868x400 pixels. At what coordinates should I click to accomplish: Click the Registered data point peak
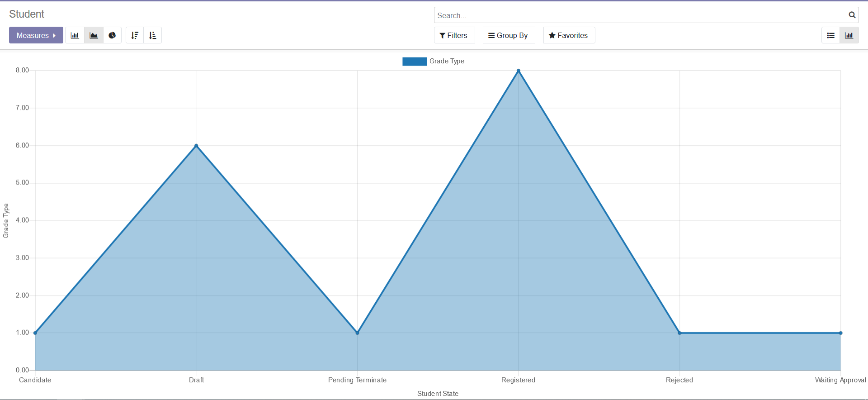pos(519,71)
